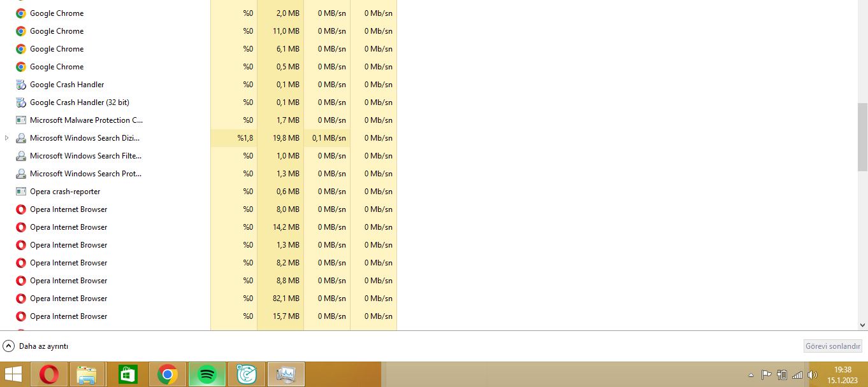Switch to Spotify on the taskbar
The height and width of the screenshot is (387, 868).
click(x=207, y=374)
